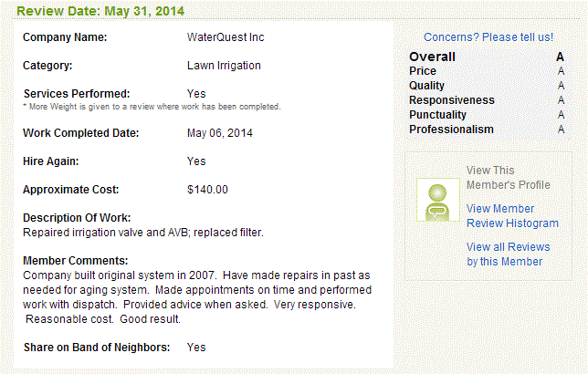Click the Work Completed Date May 06, 2014
Viewport: 588px width, 374px height.
[x=220, y=133]
